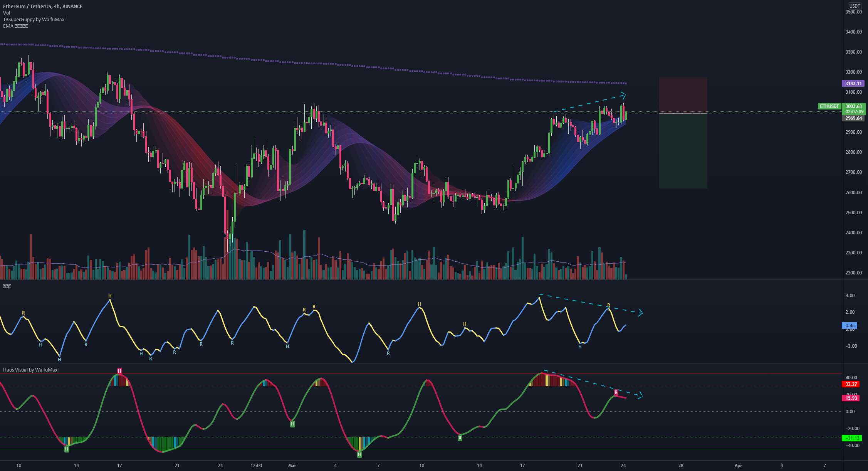
Task: Click the red 32.27 value label
Action: (x=851, y=384)
